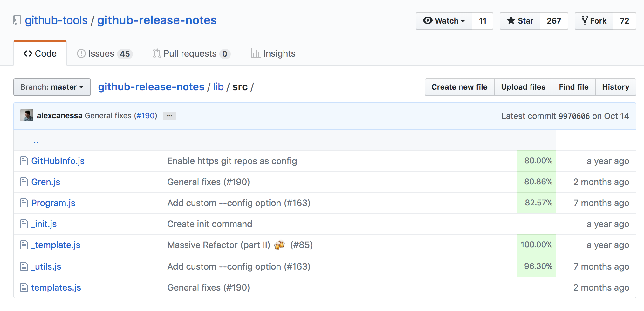Expand the Branch: master dropdown

coord(52,87)
